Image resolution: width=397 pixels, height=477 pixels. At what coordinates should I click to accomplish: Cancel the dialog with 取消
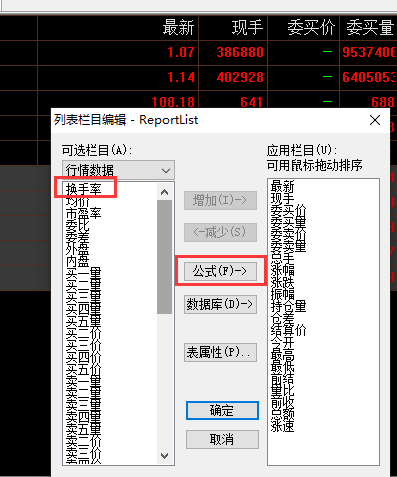tap(222, 439)
